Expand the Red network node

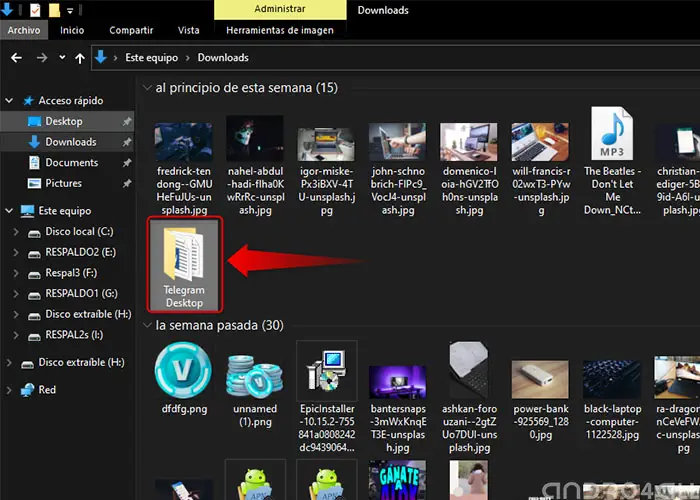tap(9, 390)
